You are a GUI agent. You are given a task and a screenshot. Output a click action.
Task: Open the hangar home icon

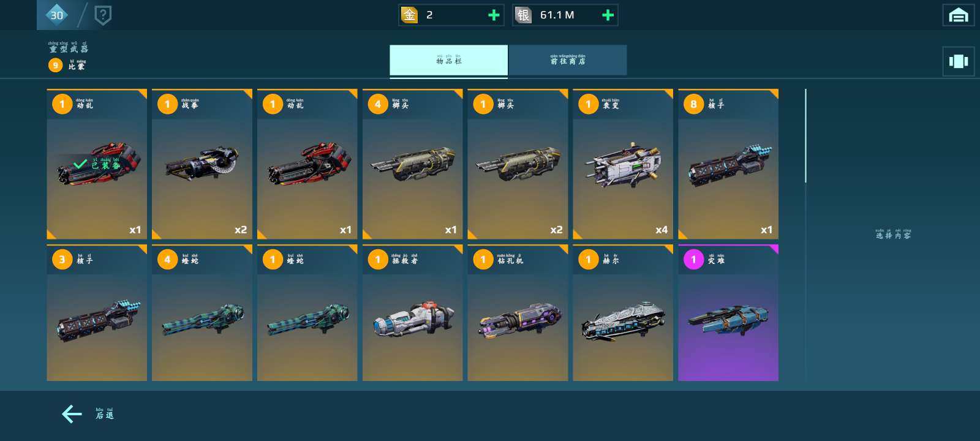click(959, 15)
